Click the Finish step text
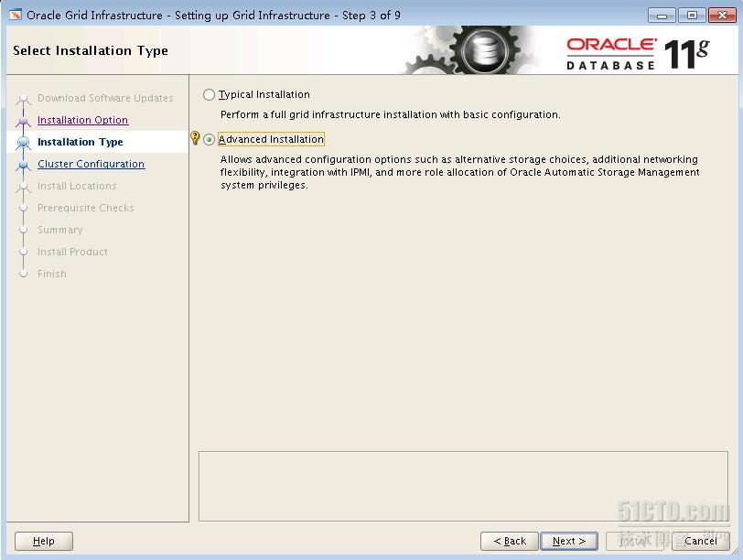Image resolution: width=743 pixels, height=560 pixels. 51,274
